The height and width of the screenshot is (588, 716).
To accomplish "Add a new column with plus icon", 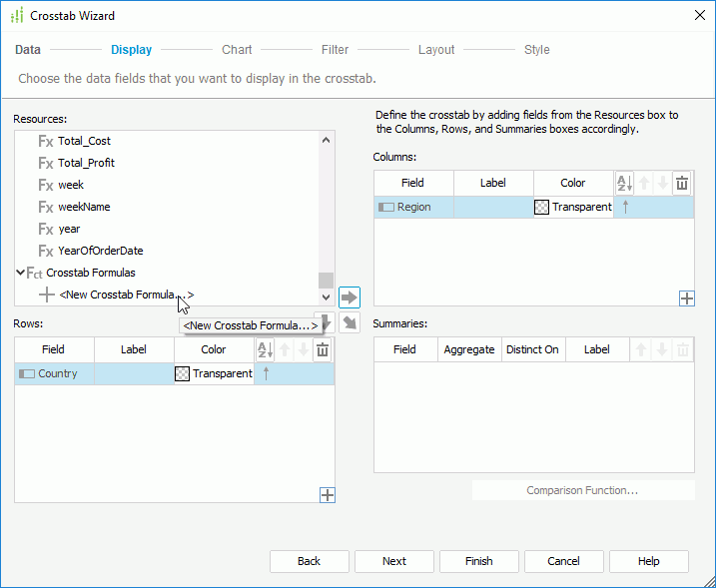I will click(x=687, y=298).
